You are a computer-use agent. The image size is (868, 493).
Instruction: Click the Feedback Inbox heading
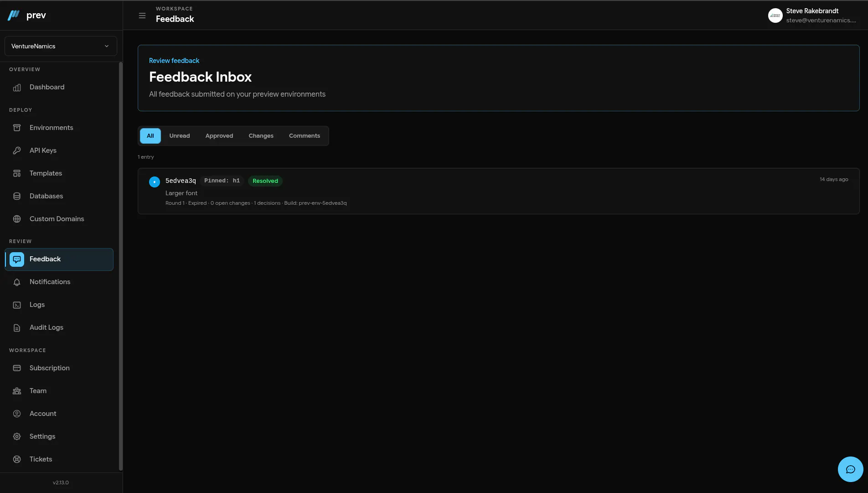200,77
